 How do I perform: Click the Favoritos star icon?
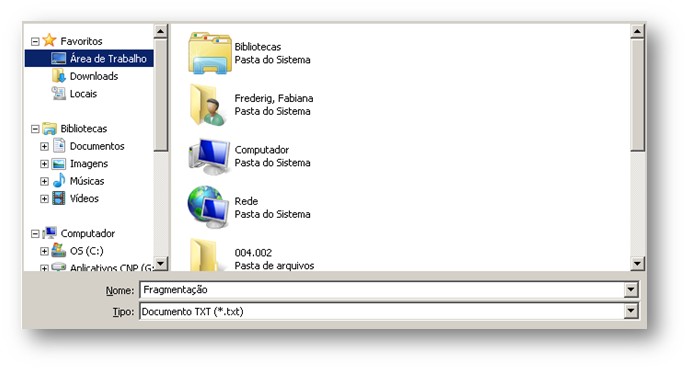tap(50, 40)
